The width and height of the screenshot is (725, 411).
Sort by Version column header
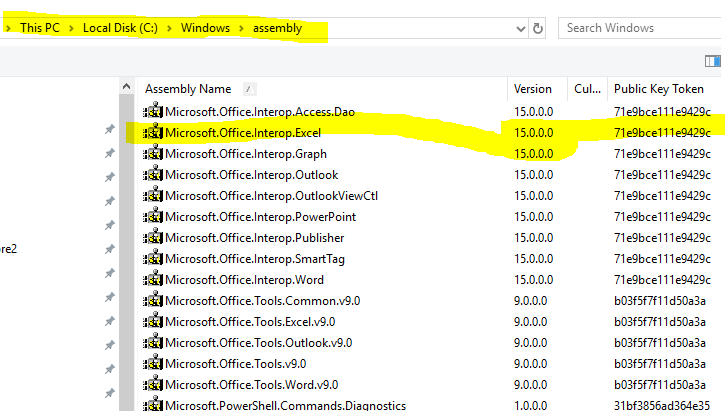(x=533, y=89)
